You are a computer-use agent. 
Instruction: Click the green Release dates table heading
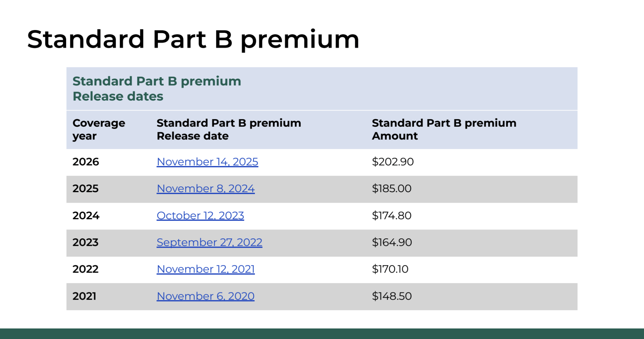tap(157, 89)
